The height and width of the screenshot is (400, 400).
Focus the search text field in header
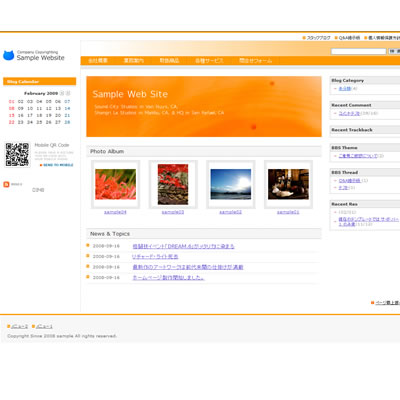click(358, 51)
